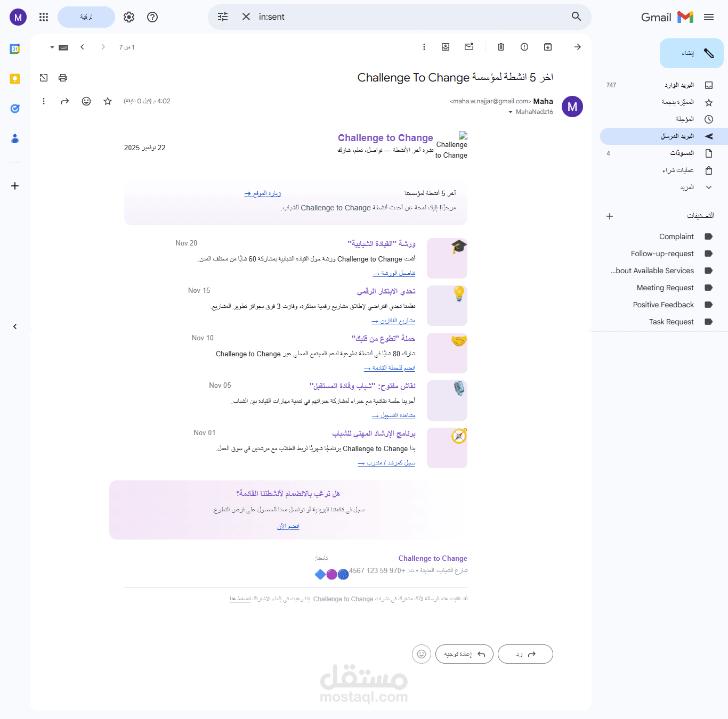728x719 pixels.
Task: Expand recipient details MahaNadz16 arrow
Action: (x=511, y=112)
